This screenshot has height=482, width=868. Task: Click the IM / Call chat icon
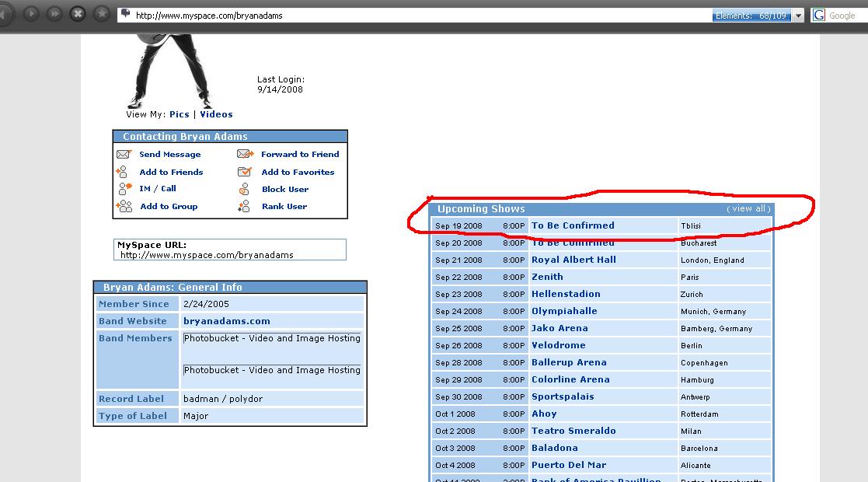coord(124,189)
